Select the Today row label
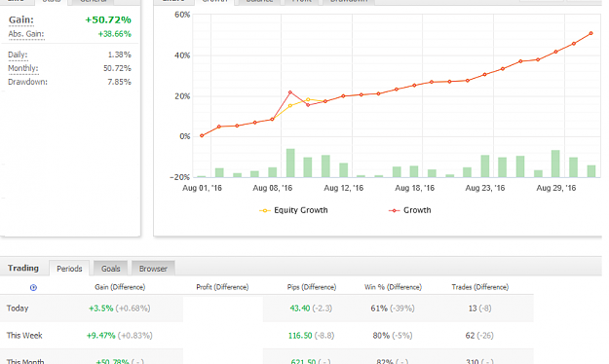Screen dimensions: 609x364 [x=18, y=309]
